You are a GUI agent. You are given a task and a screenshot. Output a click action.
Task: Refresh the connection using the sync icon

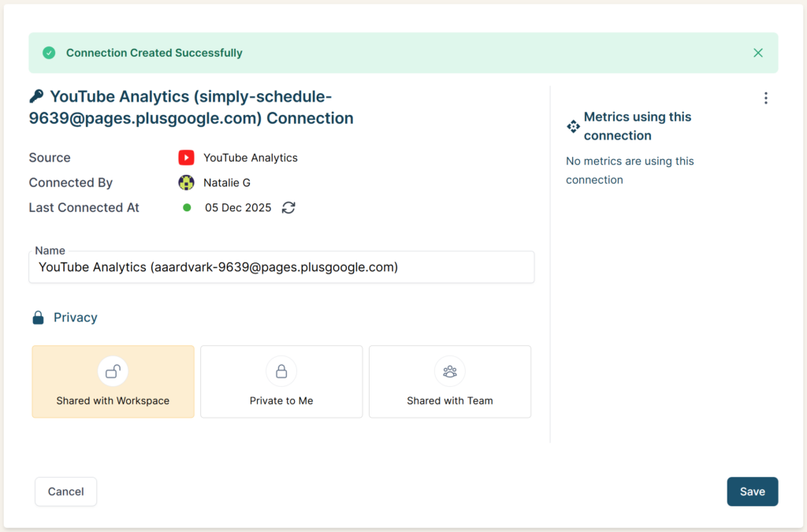tap(288, 208)
